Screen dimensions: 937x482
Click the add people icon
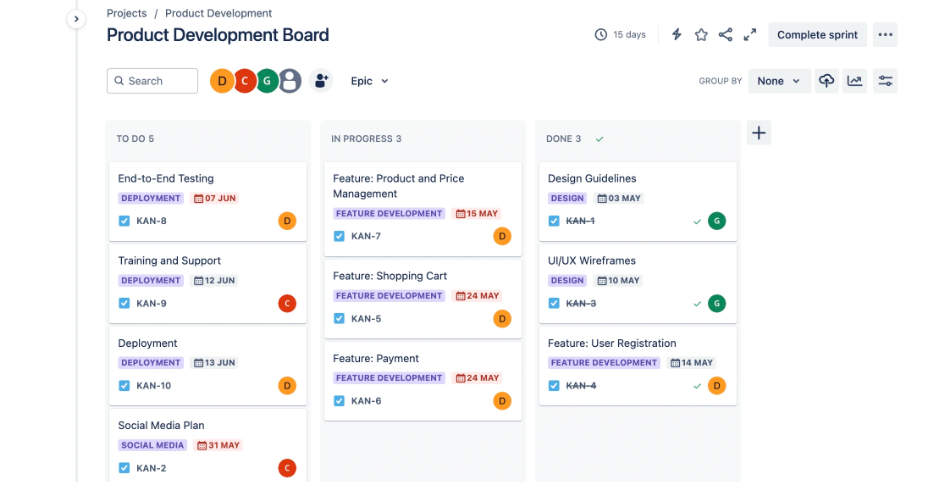tap(321, 81)
